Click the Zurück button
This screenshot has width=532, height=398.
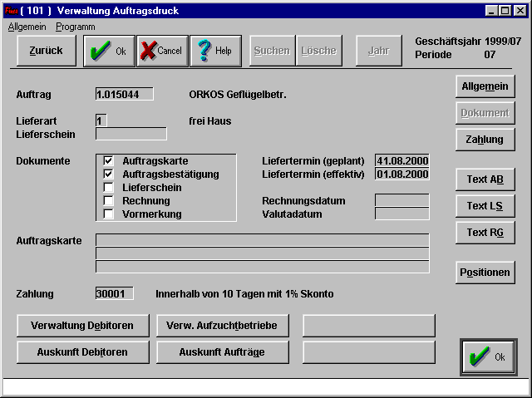coord(46,51)
